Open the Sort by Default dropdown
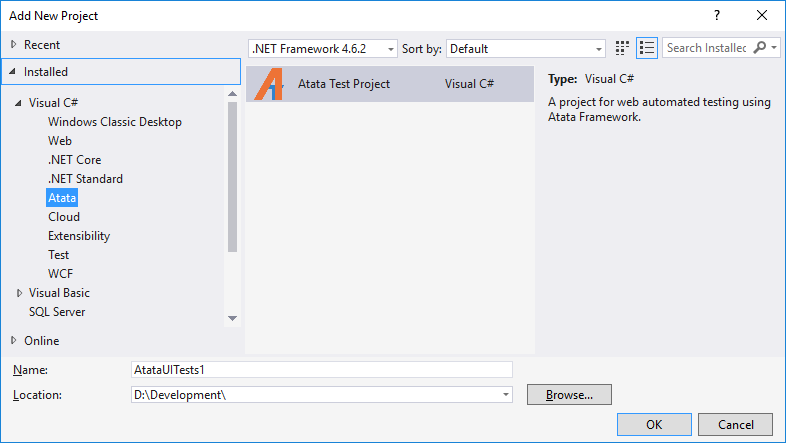This screenshot has width=786, height=443. tap(525, 49)
